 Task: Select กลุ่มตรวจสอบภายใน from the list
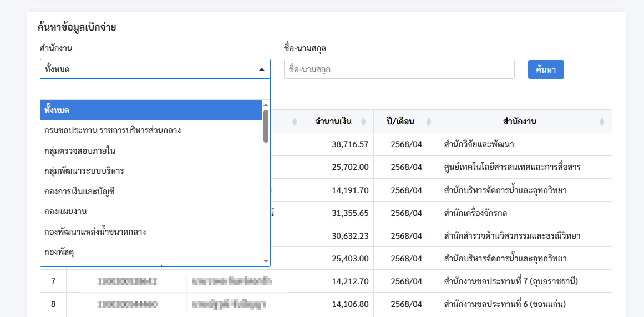click(151, 150)
